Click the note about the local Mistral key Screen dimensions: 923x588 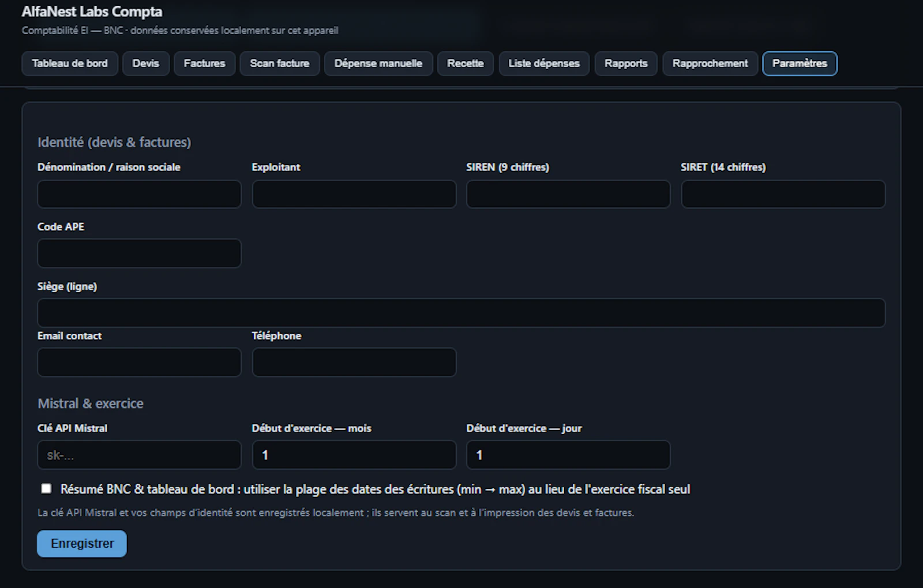click(x=336, y=512)
